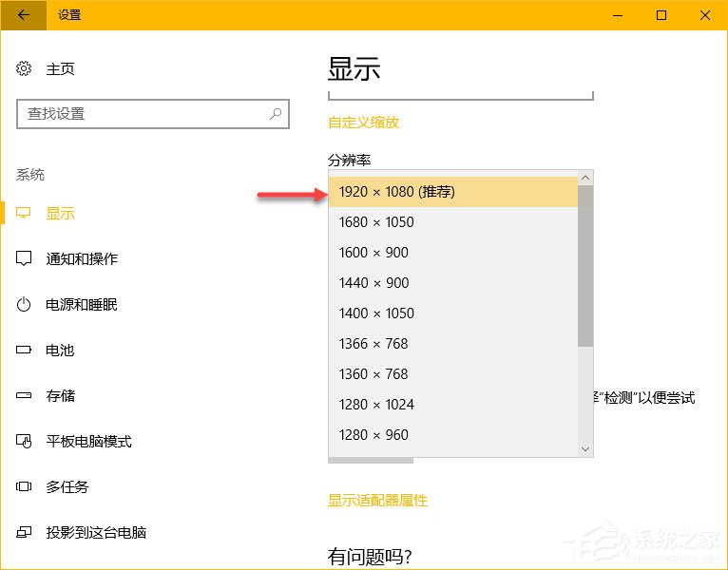
Task: Select resolution 1360 × 768
Action: (x=453, y=374)
